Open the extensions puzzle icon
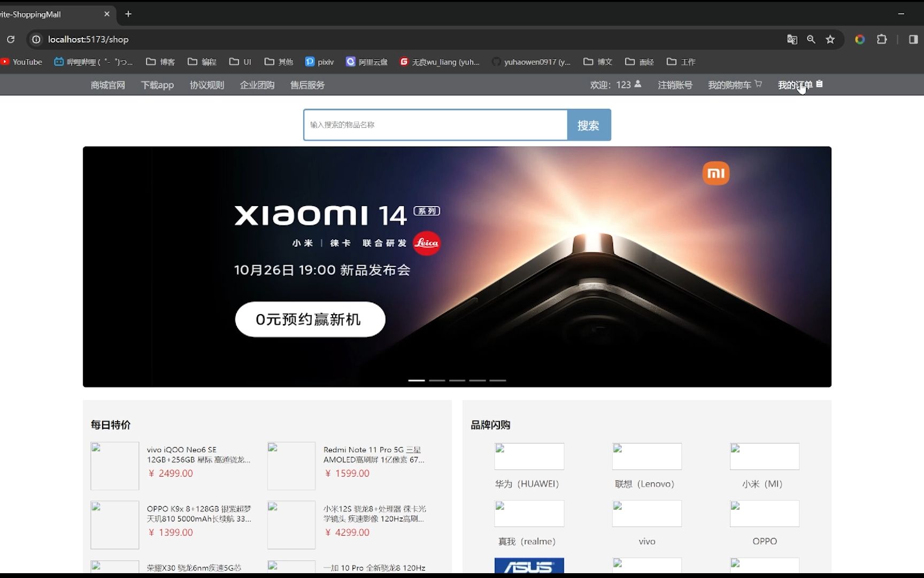 tap(882, 39)
